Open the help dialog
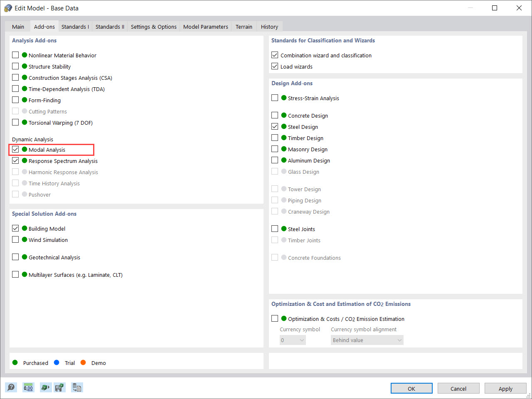Viewport: 532px width, 399px height. (11, 387)
